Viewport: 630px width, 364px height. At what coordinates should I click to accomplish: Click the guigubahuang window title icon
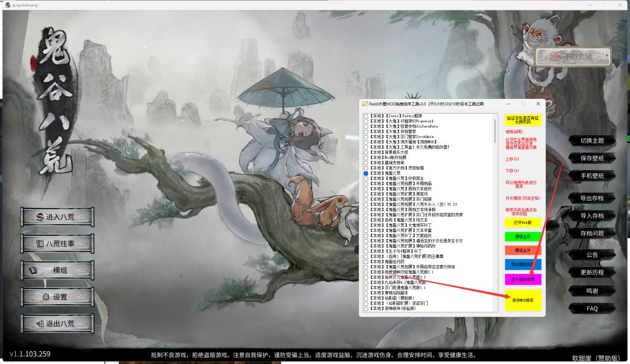tap(8, 5)
